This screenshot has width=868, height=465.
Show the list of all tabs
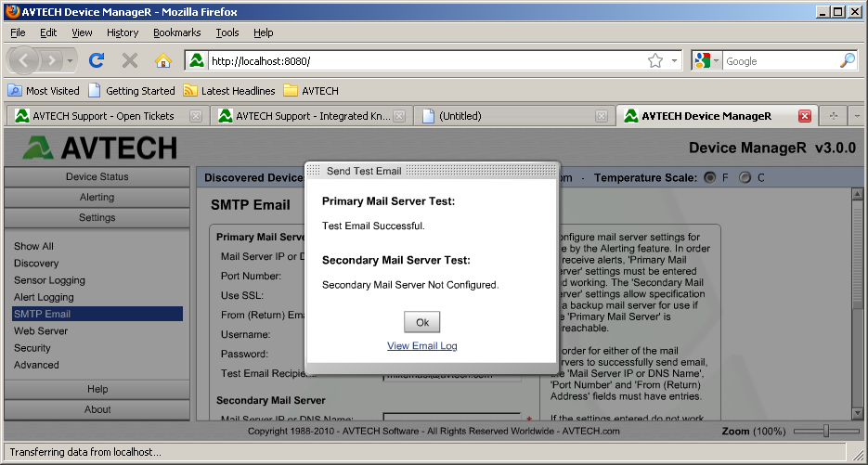[856, 116]
